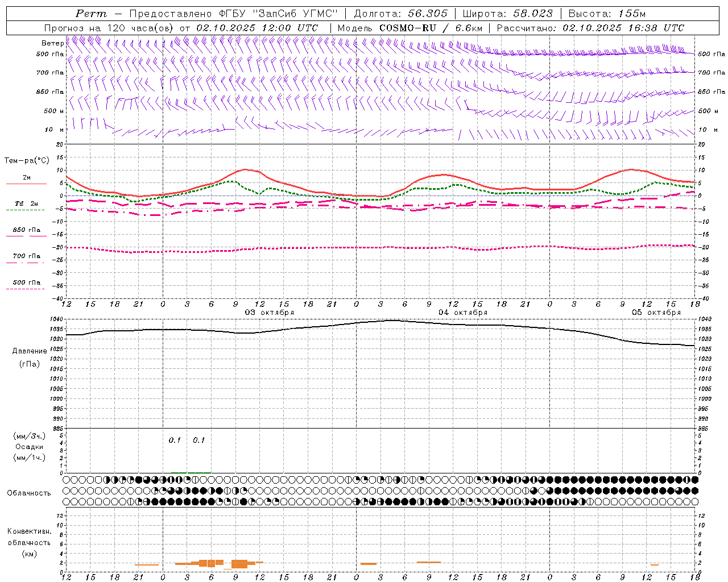Image resolution: width=728 pixels, height=582 pixels.
Task: Click the "Облачность" cloud cover label
Action: (29, 493)
